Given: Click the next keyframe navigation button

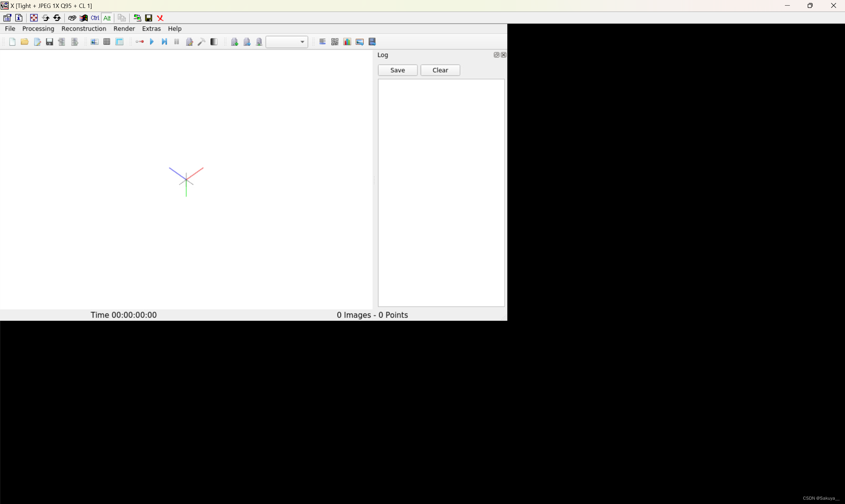Looking at the screenshot, I should point(164,42).
